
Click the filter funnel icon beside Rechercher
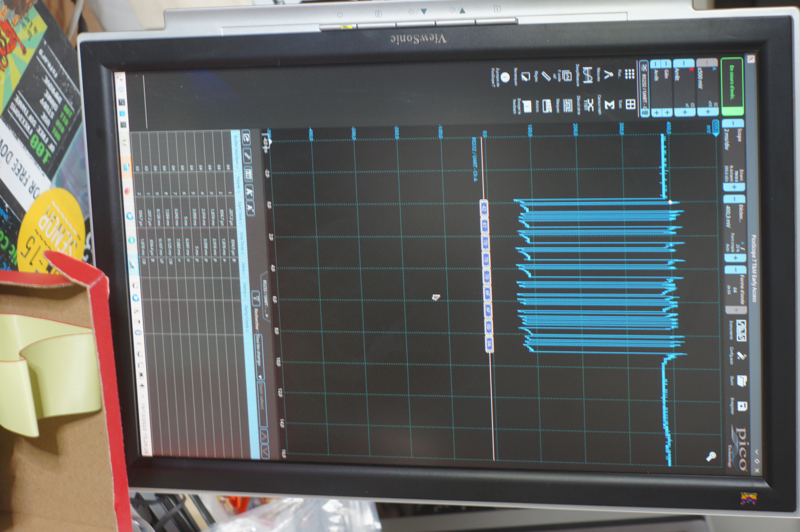click(x=256, y=299)
